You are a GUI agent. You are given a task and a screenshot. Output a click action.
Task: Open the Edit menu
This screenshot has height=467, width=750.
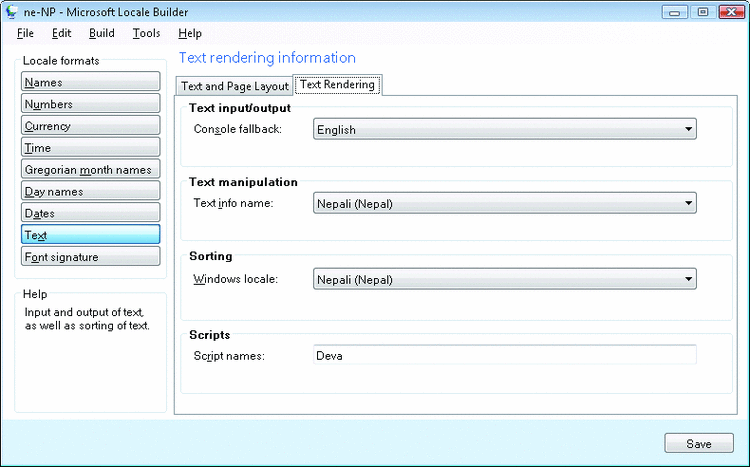tap(61, 33)
